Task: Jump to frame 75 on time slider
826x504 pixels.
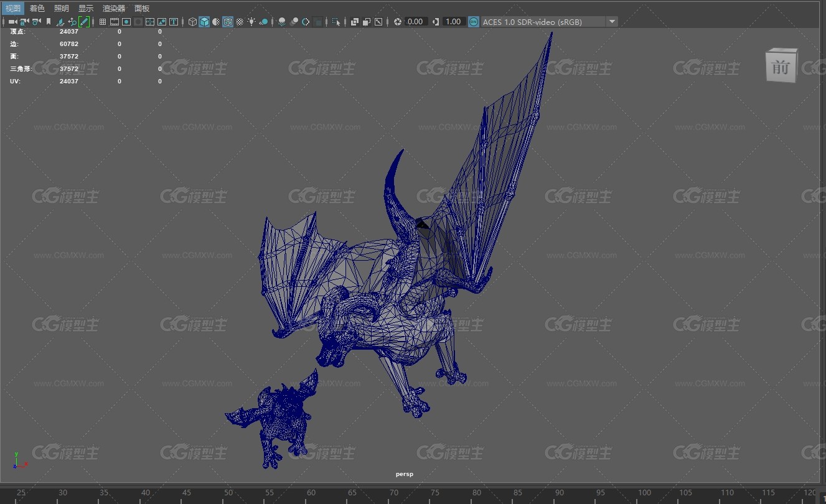Action: pyautogui.click(x=436, y=494)
